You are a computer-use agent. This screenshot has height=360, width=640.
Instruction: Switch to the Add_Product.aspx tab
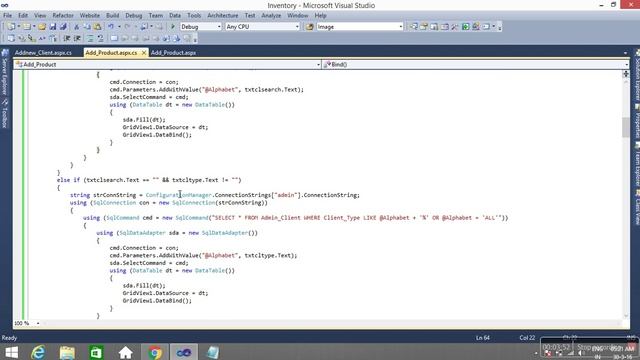tap(173, 53)
